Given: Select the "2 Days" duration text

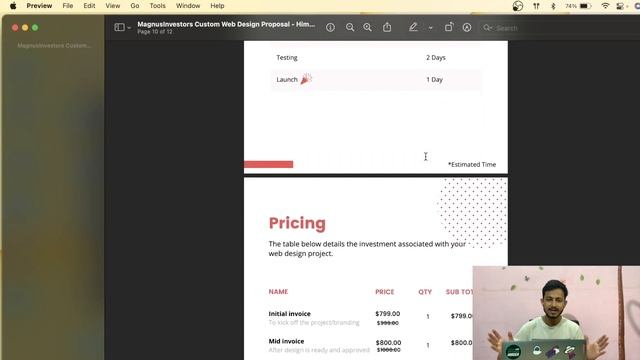Looking at the screenshot, I should point(436,58).
